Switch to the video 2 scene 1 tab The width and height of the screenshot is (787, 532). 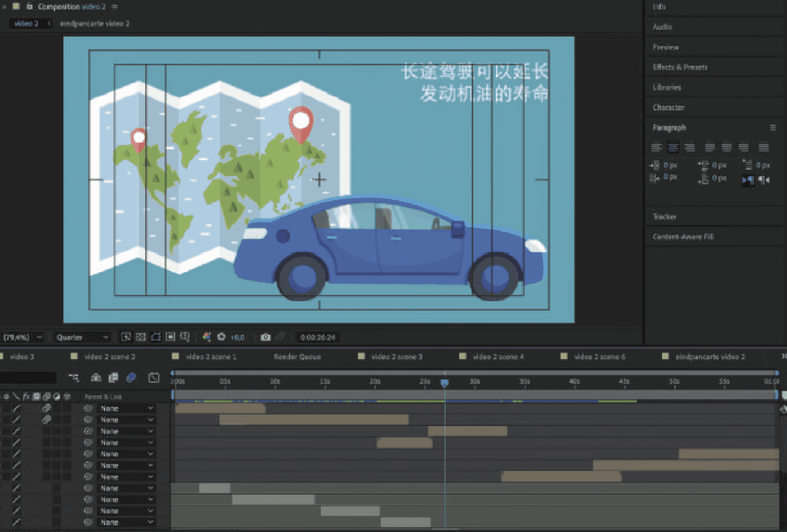point(211,356)
